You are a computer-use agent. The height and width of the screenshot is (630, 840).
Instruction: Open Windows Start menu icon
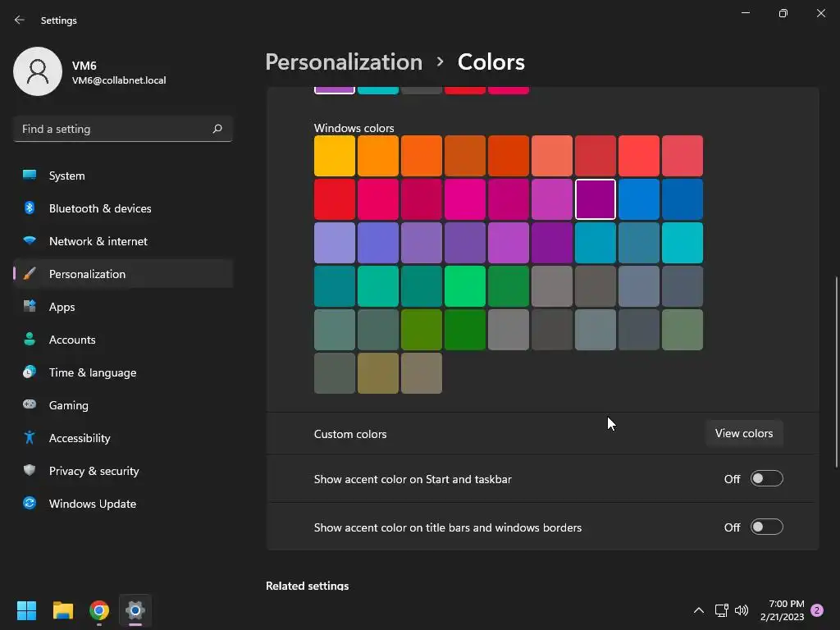click(26, 610)
